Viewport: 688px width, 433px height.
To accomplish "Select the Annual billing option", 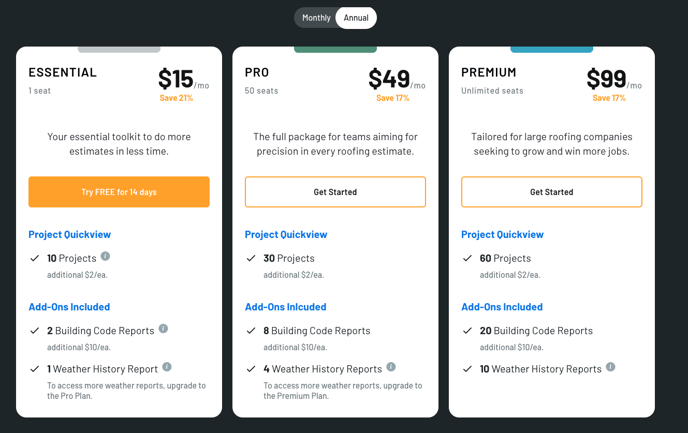I will [x=356, y=18].
